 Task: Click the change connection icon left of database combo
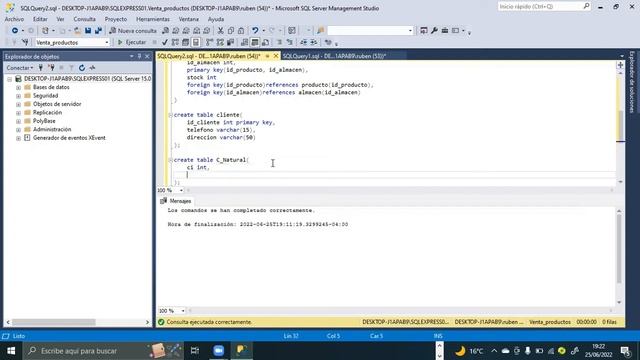pos(25,42)
